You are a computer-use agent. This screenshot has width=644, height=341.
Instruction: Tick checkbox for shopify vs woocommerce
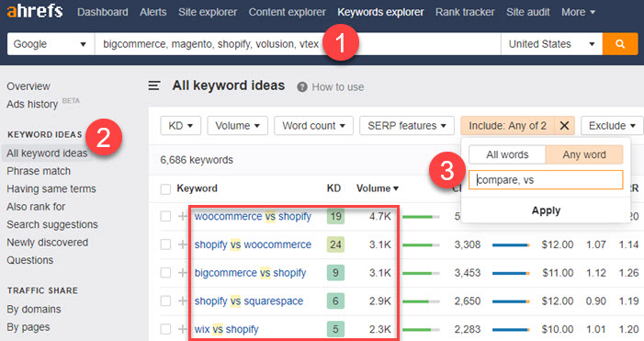[165, 244]
